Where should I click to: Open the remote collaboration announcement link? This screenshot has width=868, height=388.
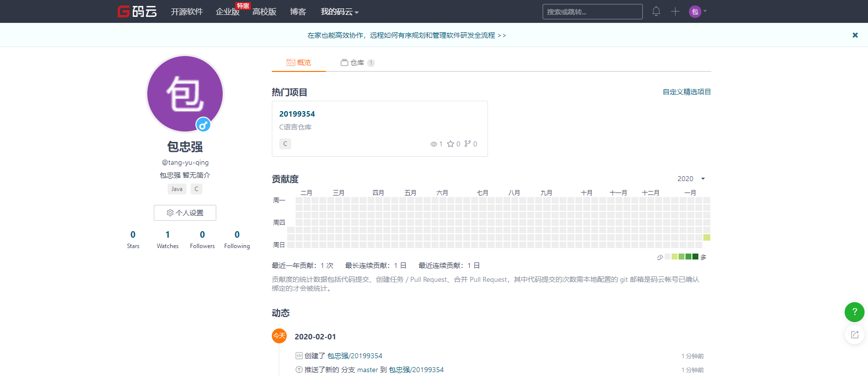[407, 35]
